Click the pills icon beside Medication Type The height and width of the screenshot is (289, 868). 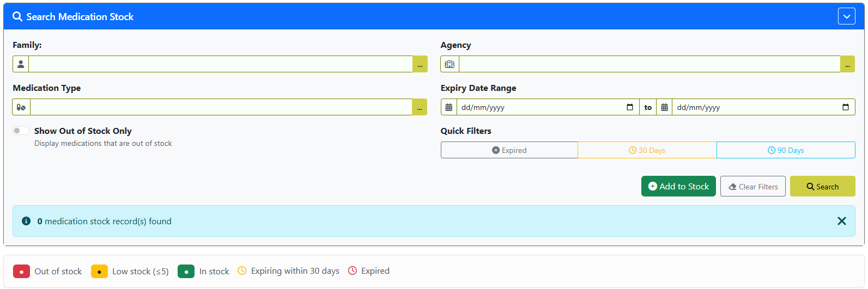[x=21, y=107]
